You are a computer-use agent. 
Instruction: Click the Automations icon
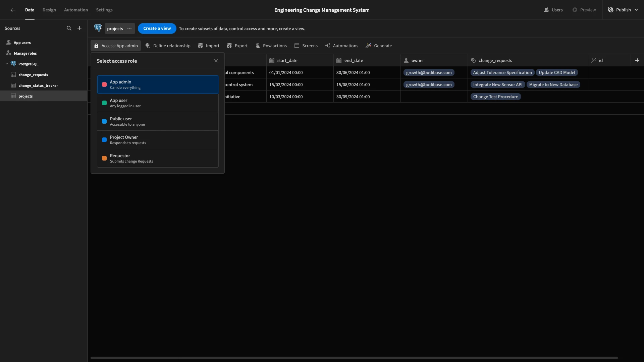pyautogui.click(x=328, y=46)
